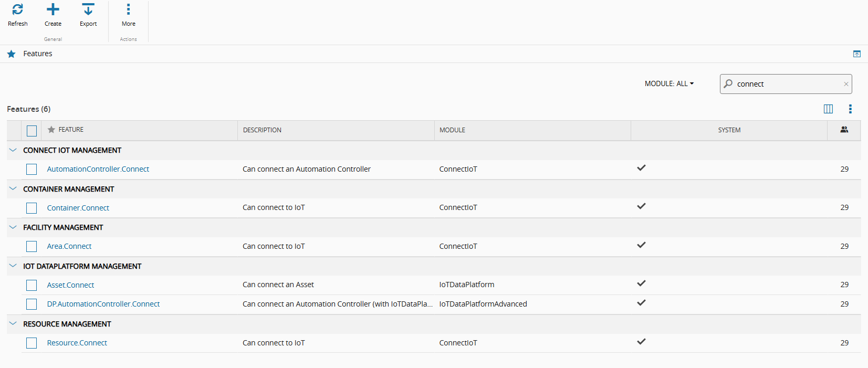Collapse the Connect IoT Management group

coord(13,150)
